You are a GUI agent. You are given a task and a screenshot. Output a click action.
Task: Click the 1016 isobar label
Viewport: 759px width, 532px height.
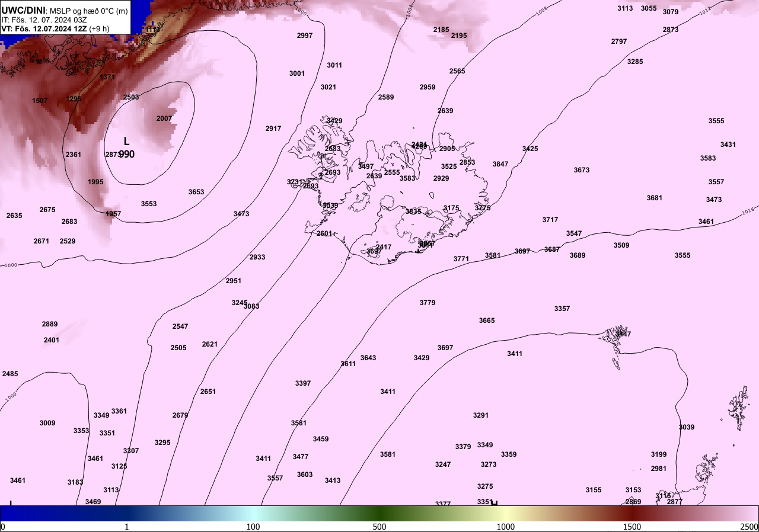click(748, 211)
